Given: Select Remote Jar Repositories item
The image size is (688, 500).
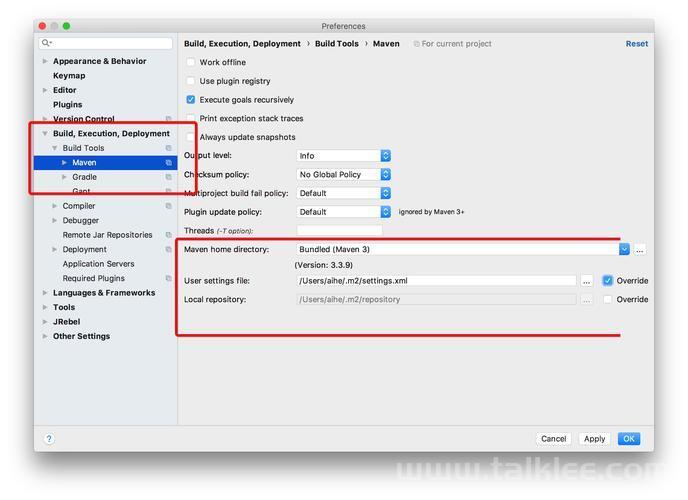Looking at the screenshot, I should [x=108, y=235].
